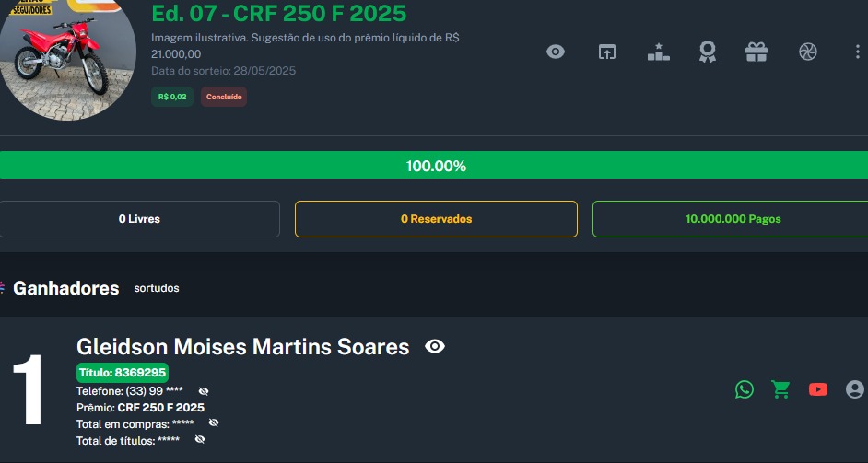The width and height of the screenshot is (868, 463).
Task: Show the hidden Total em compras value
Action: point(214,422)
